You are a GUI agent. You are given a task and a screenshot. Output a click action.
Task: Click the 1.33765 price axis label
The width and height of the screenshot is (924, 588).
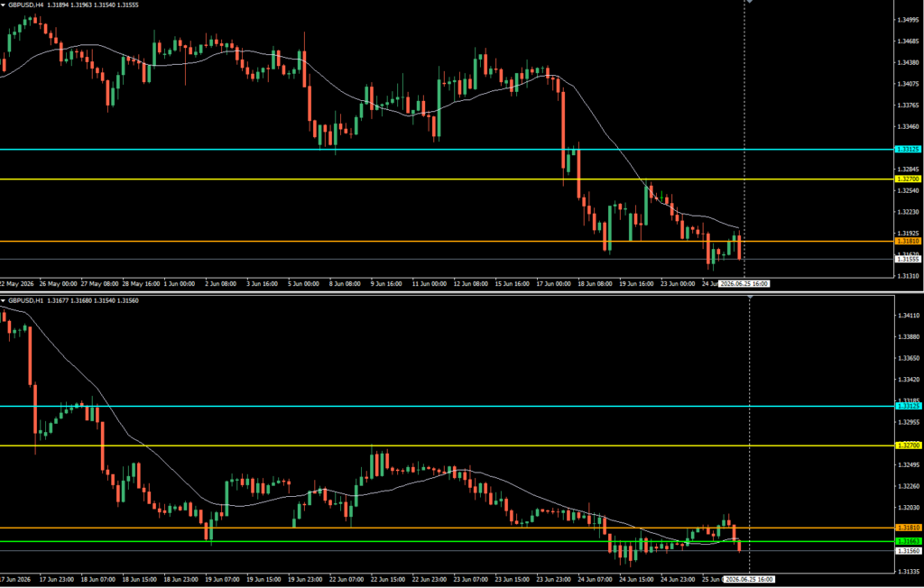pos(908,106)
